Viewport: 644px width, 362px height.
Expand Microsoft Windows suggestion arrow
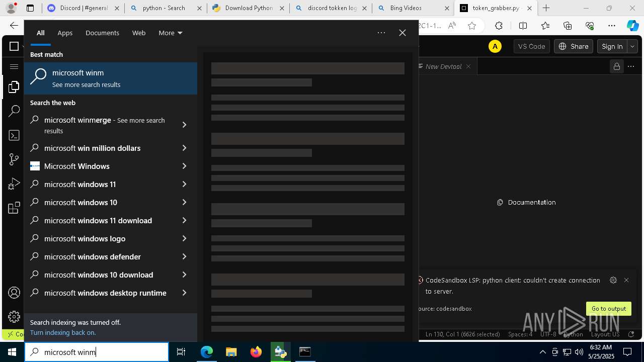(184, 166)
